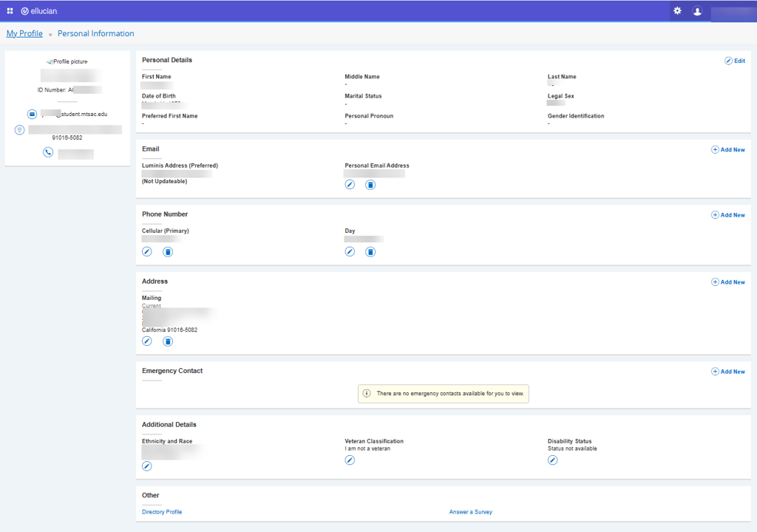
Task: Edit Disability Status
Action: (552, 460)
